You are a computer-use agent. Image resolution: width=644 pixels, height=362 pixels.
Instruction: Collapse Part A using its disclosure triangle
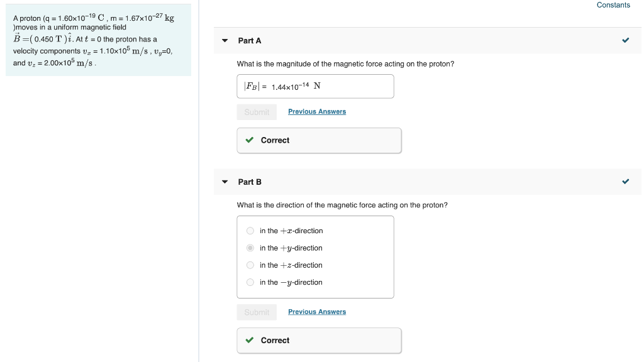(x=225, y=40)
